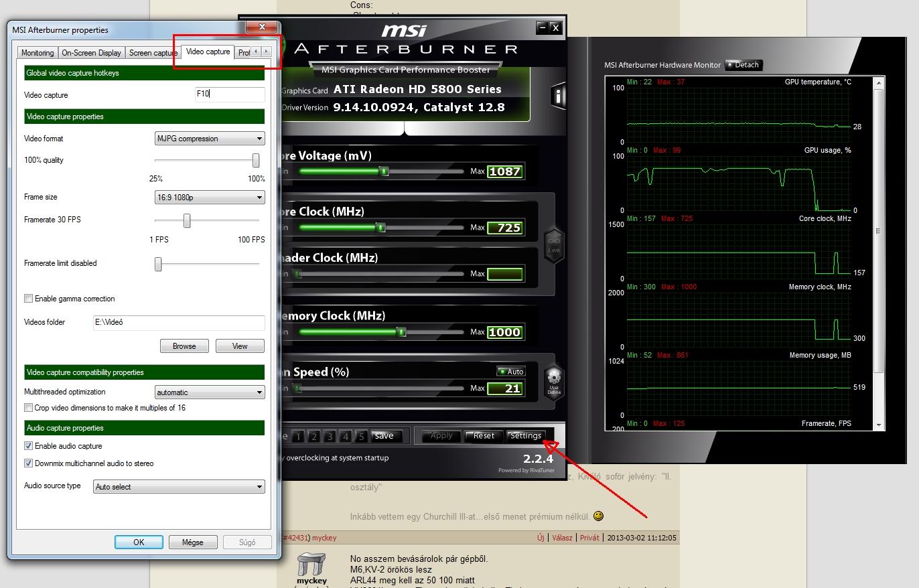This screenshot has width=919, height=588.
Task: Open the partially visible Profiles tab
Action: click(242, 53)
